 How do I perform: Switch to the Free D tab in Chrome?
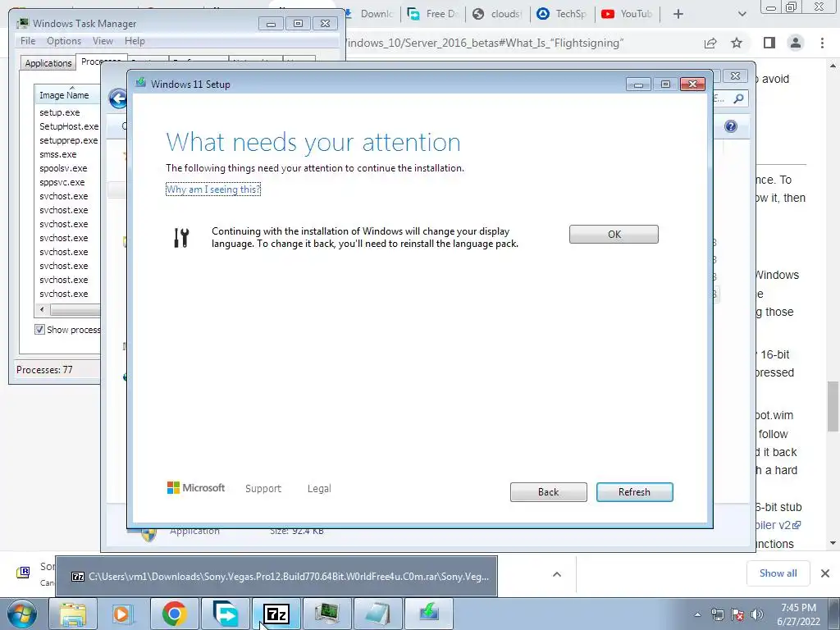pyautogui.click(x=433, y=14)
